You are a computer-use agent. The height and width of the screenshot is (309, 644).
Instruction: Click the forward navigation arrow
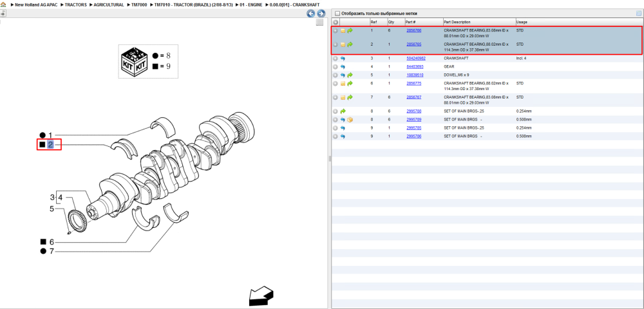tap(321, 14)
